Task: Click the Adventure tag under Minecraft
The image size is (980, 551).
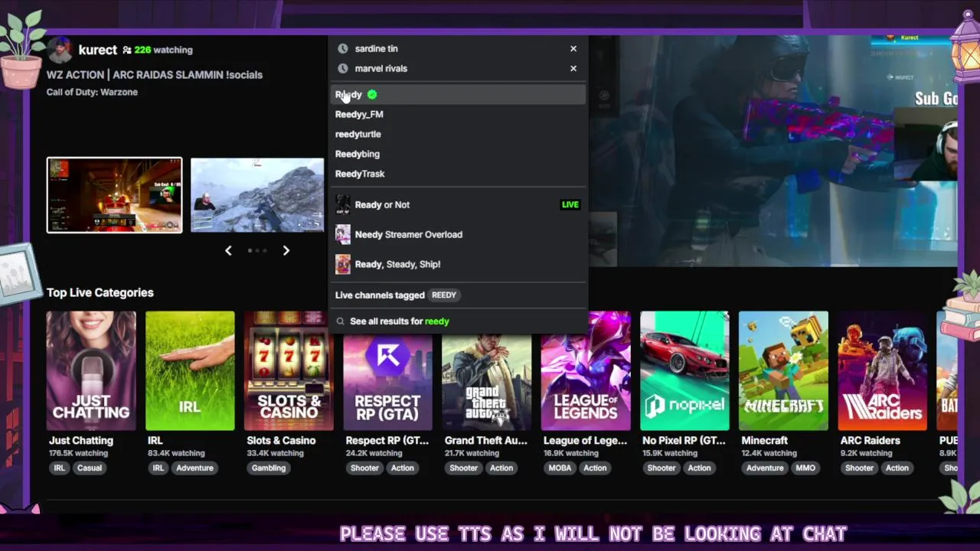Action: (765, 468)
